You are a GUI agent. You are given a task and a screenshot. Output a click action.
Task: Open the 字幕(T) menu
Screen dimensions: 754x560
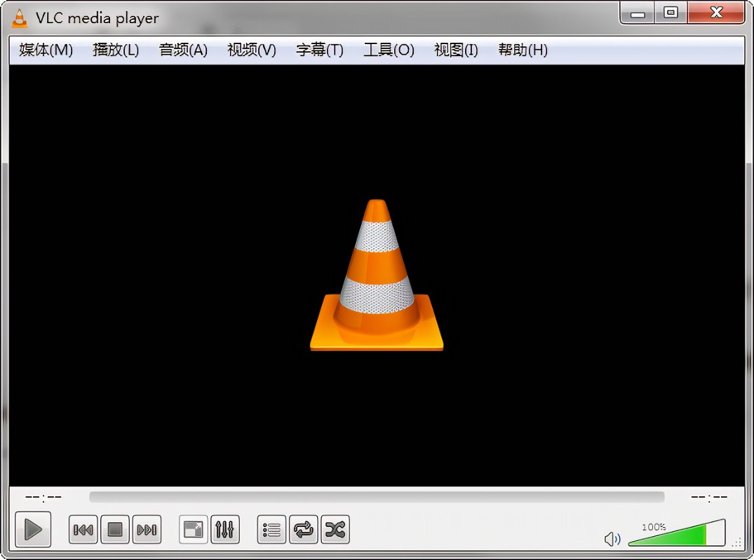click(x=319, y=50)
